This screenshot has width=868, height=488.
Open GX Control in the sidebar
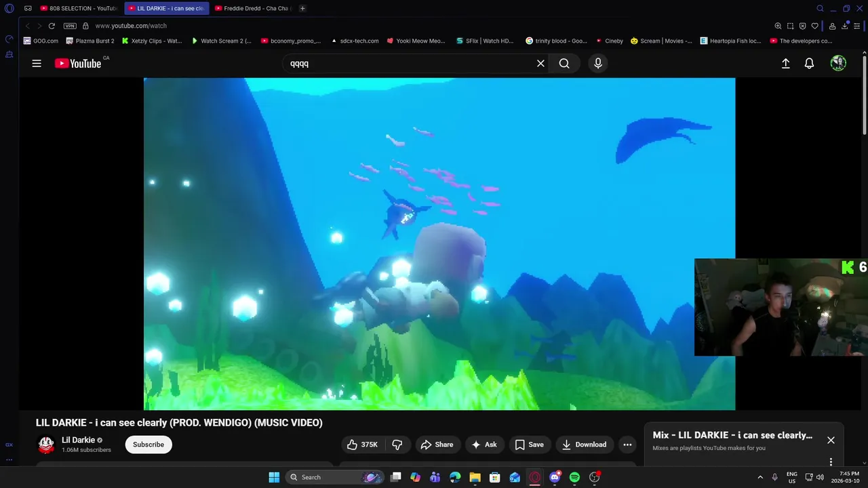9,39
